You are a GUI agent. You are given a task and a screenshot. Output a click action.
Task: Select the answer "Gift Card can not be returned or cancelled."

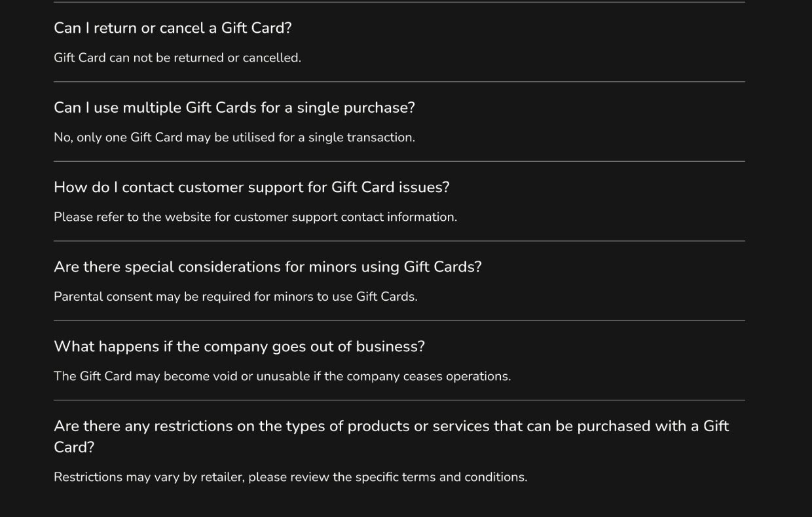pos(177,58)
